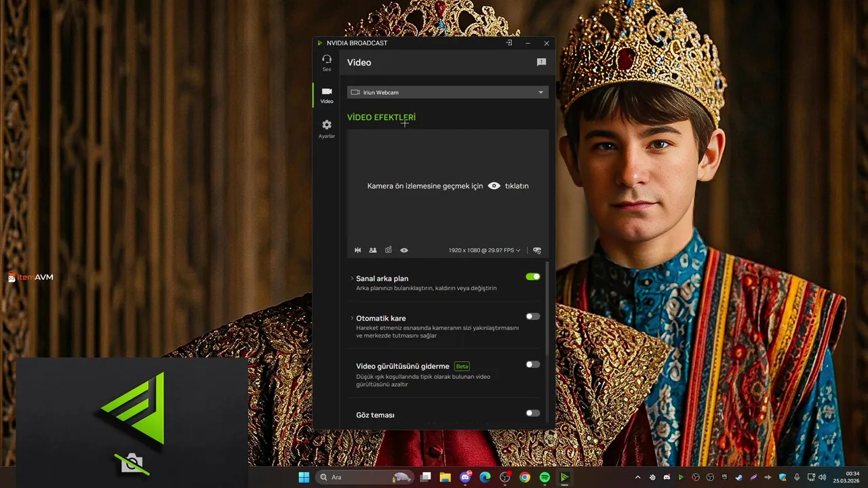Screen dimensions: 868x488
Task: Expand the Otomatik kare section chevron
Action: (x=352, y=319)
